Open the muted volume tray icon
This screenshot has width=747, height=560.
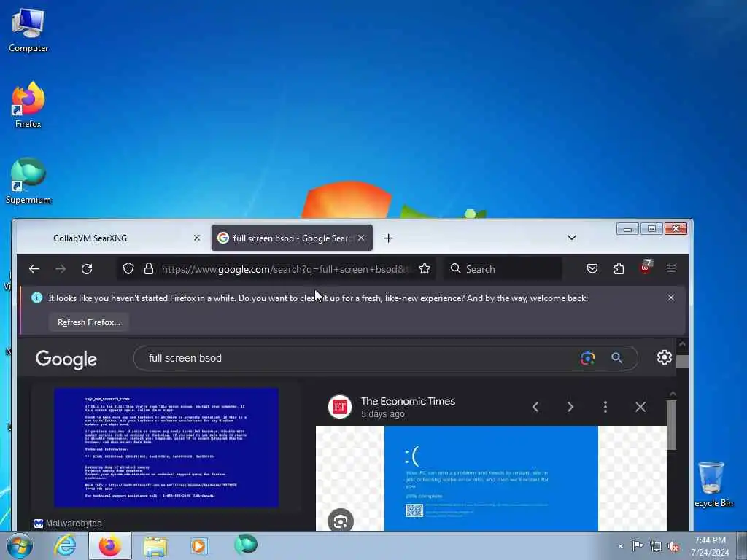pos(673,547)
